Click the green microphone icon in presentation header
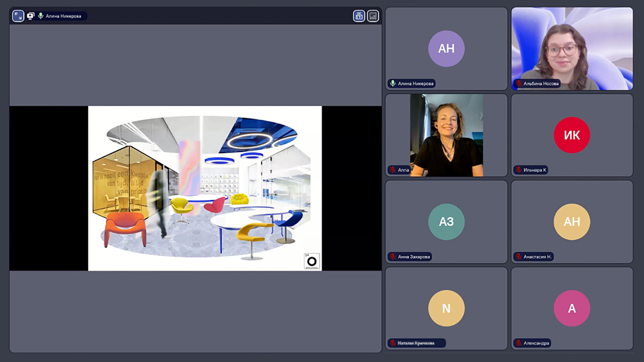This screenshot has width=644, height=362. 41,16
